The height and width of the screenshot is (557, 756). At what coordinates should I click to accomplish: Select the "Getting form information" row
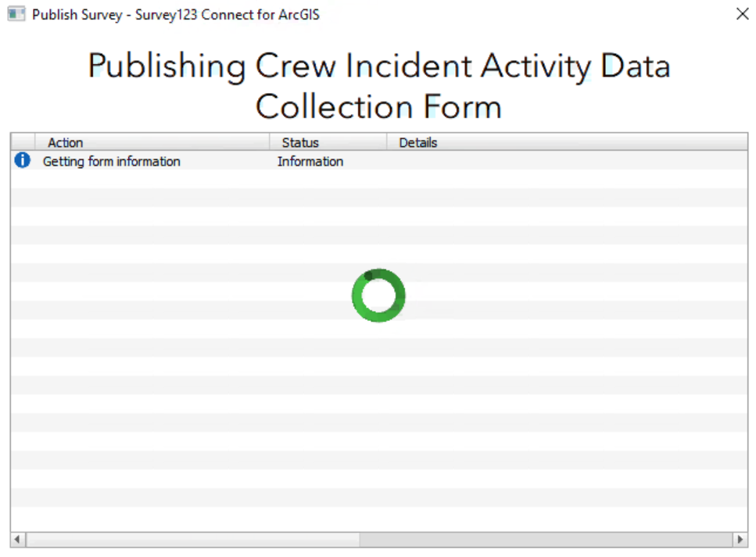[112, 162]
